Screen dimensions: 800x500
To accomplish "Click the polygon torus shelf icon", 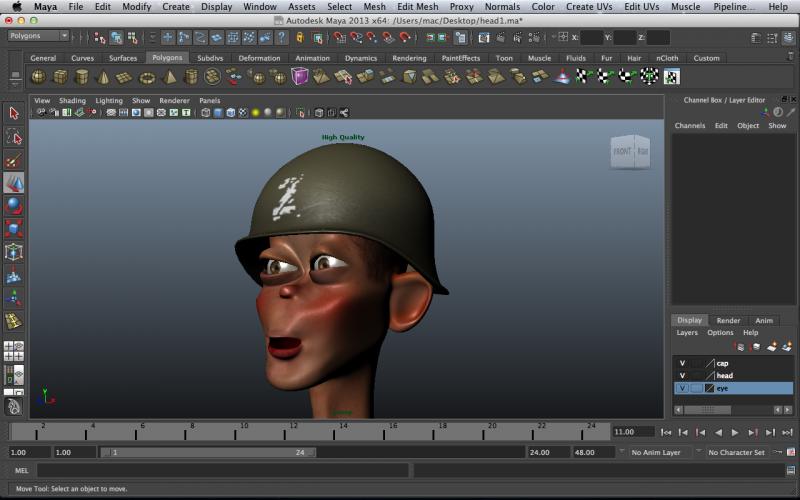I will pos(147,77).
